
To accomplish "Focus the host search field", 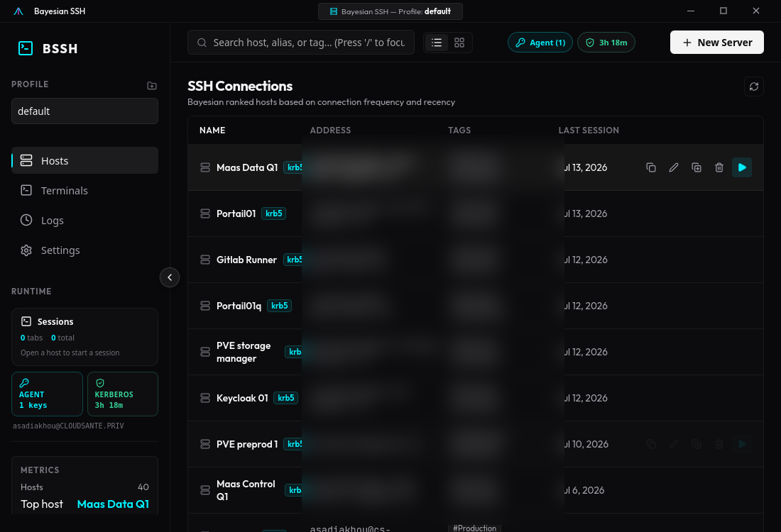I will [301, 43].
